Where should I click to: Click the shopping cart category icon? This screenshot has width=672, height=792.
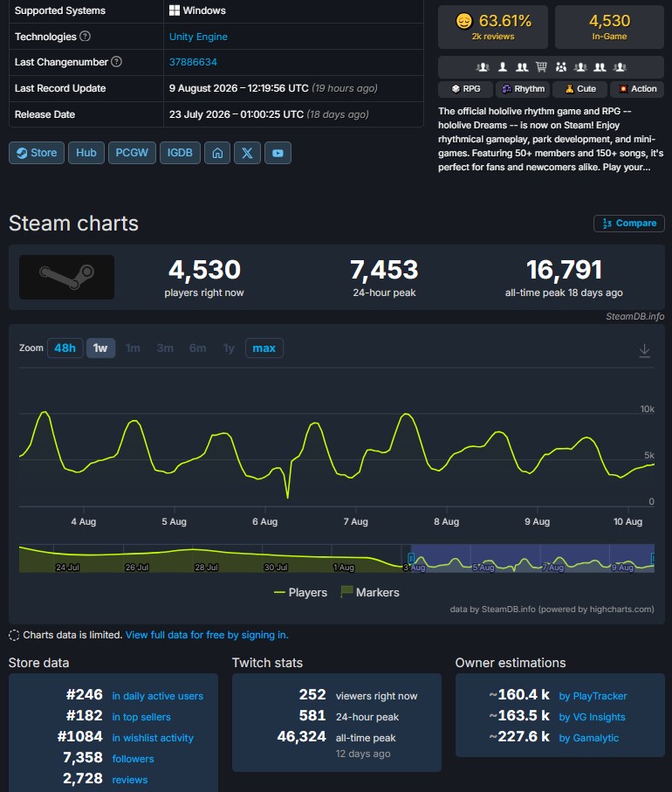coord(541,66)
